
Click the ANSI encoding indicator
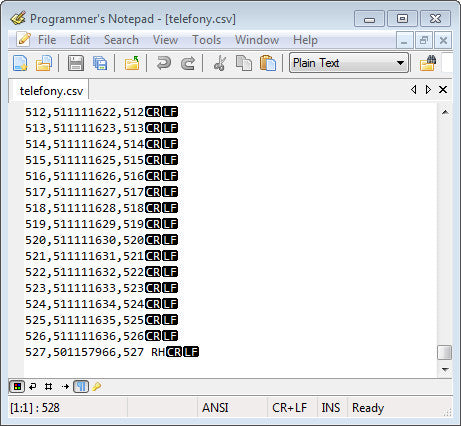[x=215, y=408]
